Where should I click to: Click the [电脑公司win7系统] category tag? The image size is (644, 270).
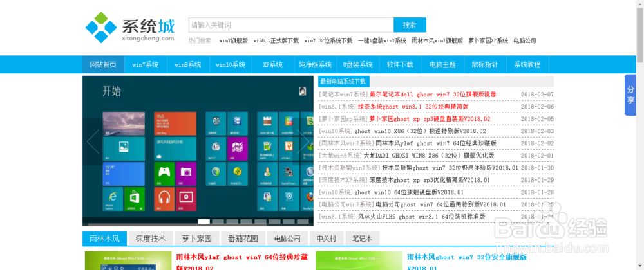coord(346,204)
